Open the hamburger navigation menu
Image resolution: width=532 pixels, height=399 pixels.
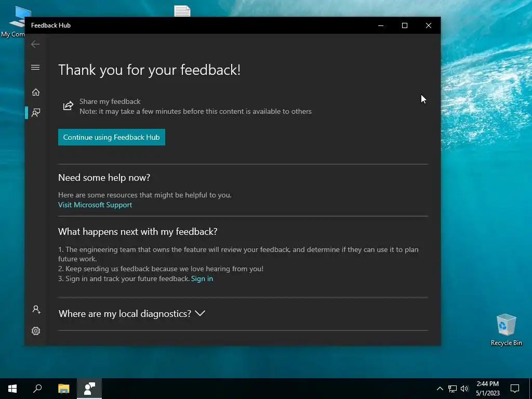[x=35, y=67]
